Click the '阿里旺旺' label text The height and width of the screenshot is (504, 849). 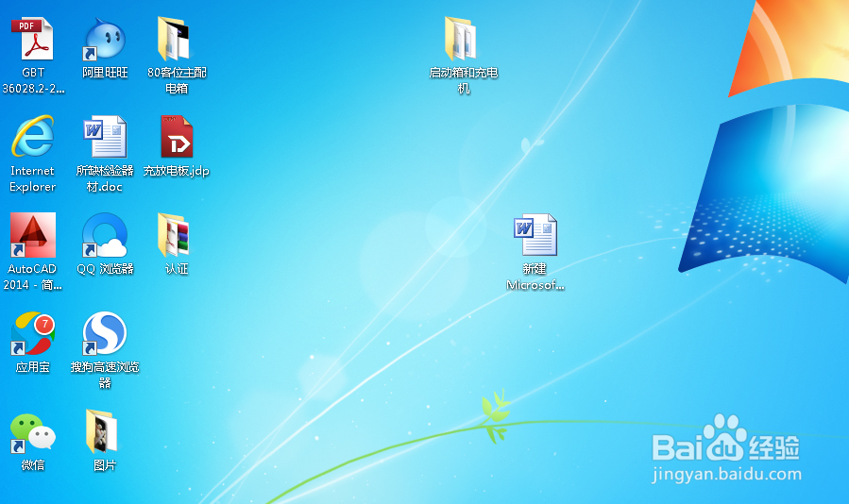[105, 73]
